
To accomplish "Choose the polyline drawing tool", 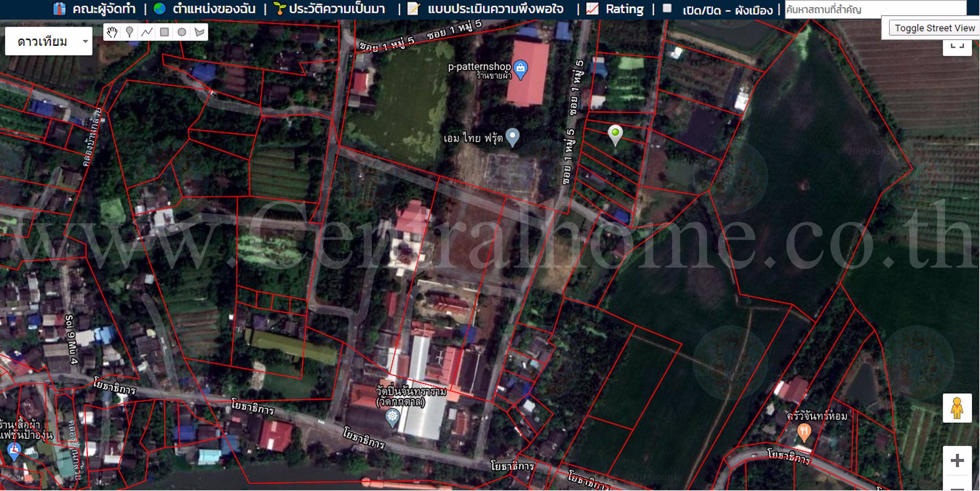I will [x=147, y=32].
